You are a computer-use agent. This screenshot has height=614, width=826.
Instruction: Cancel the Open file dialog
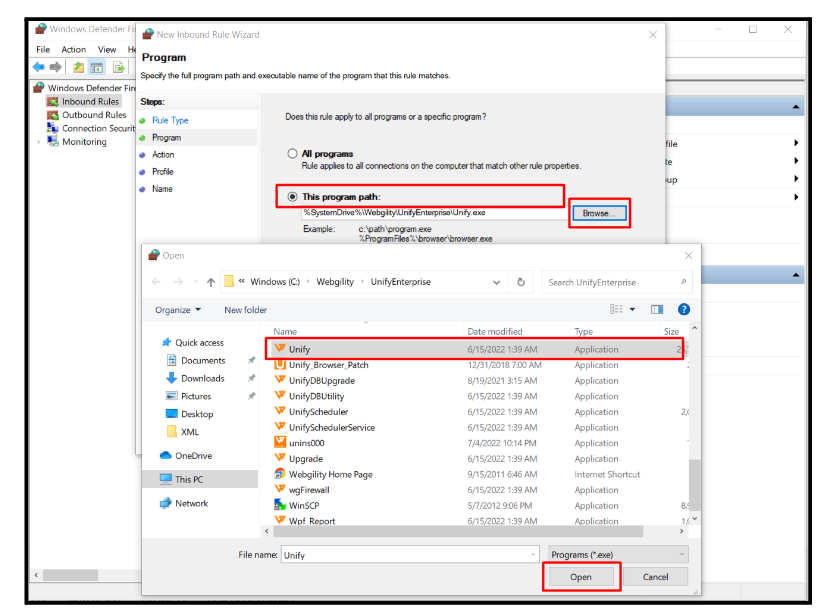click(x=655, y=577)
